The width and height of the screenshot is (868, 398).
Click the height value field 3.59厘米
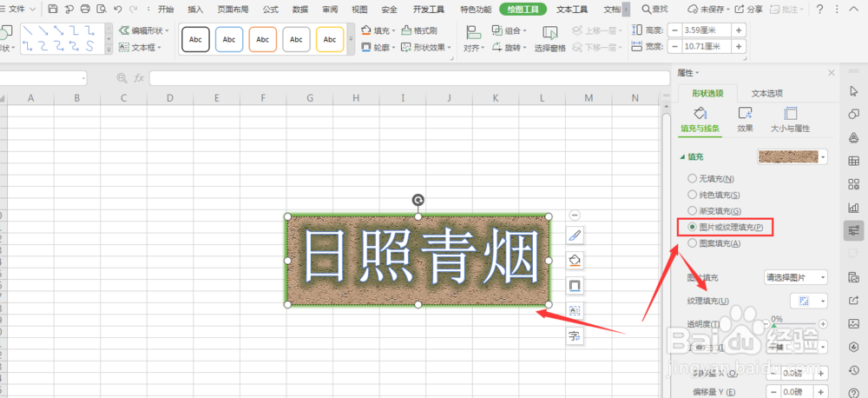707,30
